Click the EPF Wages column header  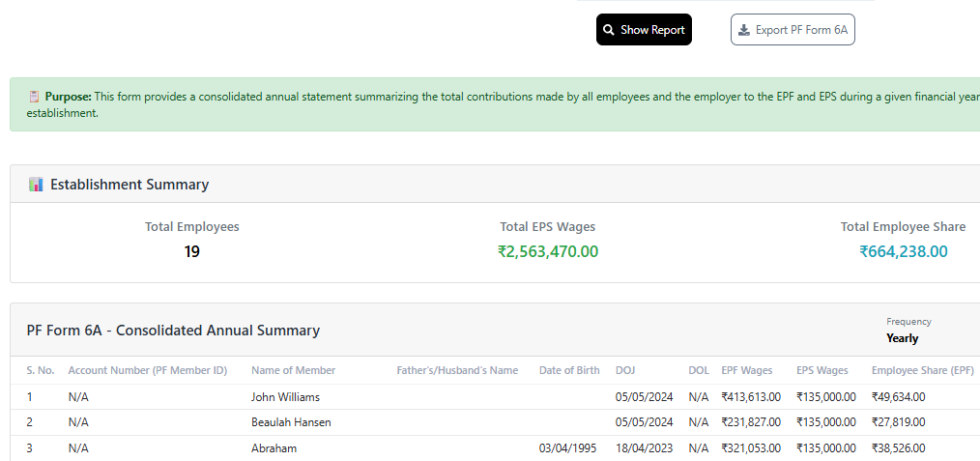pos(746,370)
